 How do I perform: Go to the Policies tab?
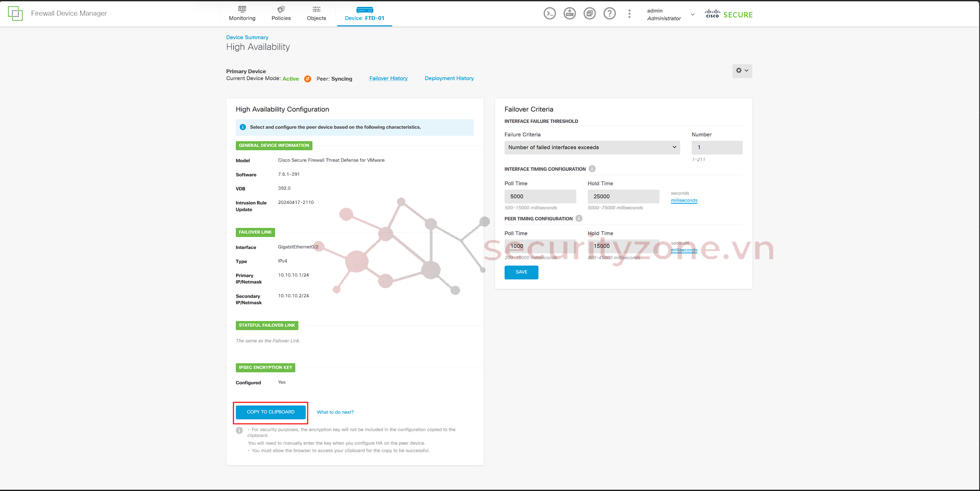pos(281,13)
